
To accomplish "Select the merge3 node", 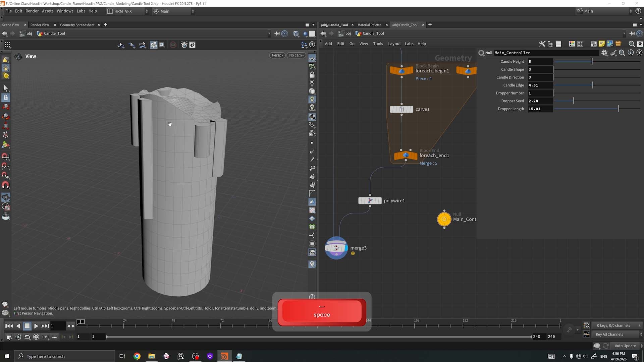I will (336, 248).
